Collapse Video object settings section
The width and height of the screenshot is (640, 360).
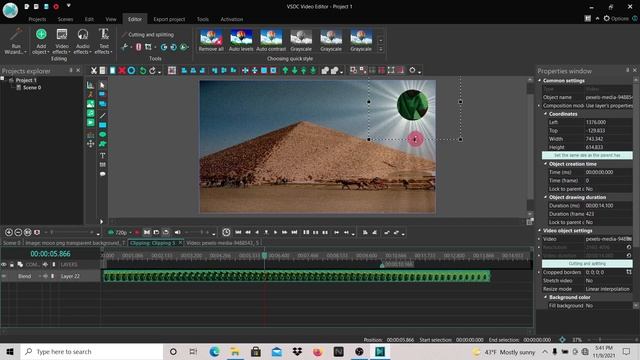(x=540, y=231)
